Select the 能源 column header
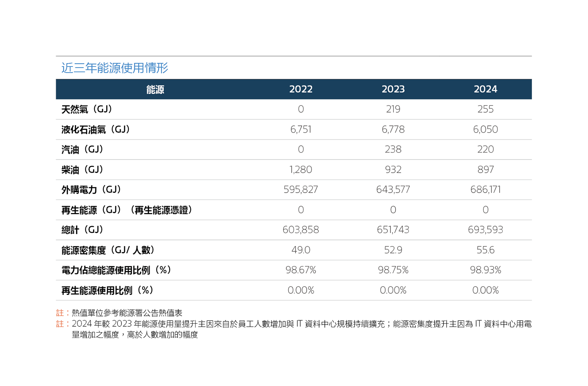588x386 pixels. click(x=155, y=90)
